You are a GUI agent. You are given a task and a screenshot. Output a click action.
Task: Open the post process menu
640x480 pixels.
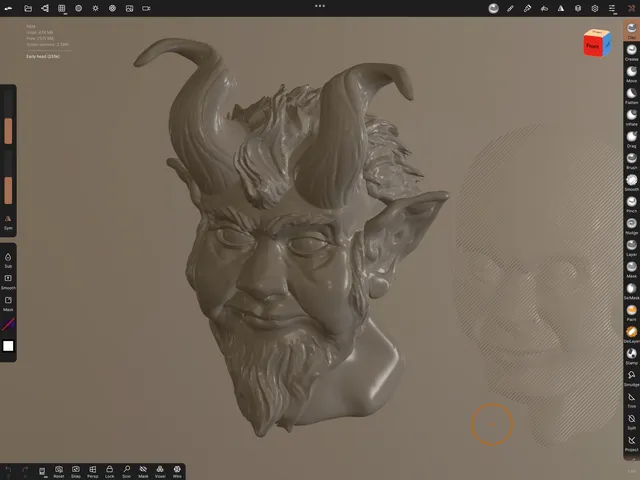112,8
